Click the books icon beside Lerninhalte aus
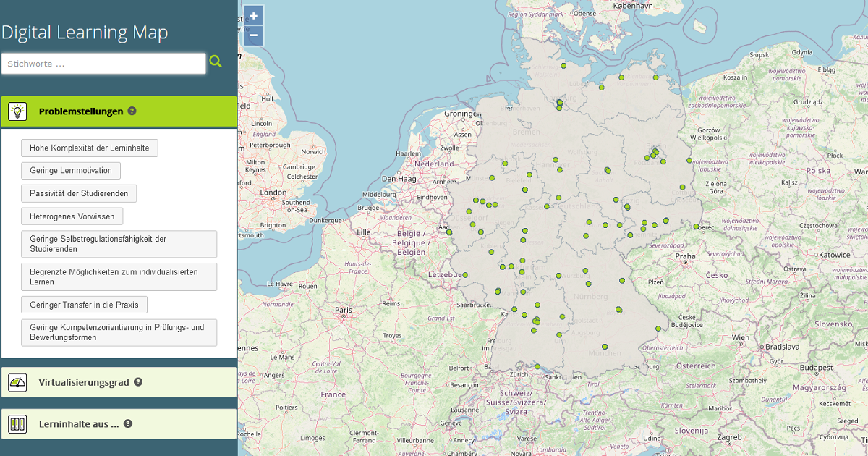Viewport: 868px width, 456px height. coord(17,424)
